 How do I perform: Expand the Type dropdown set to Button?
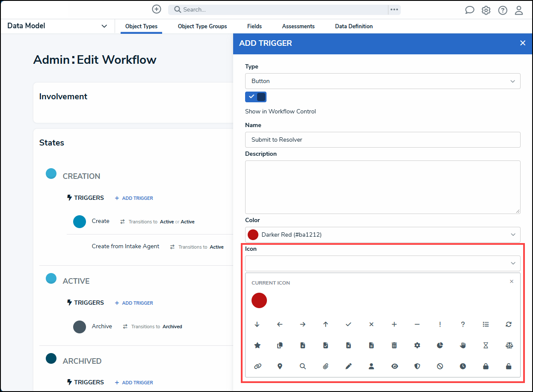tap(383, 81)
